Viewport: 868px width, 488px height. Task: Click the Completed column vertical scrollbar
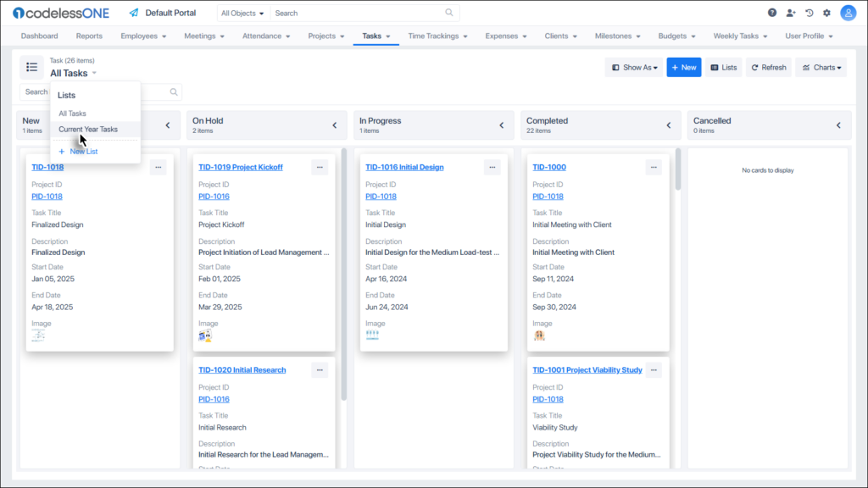point(677,169)
